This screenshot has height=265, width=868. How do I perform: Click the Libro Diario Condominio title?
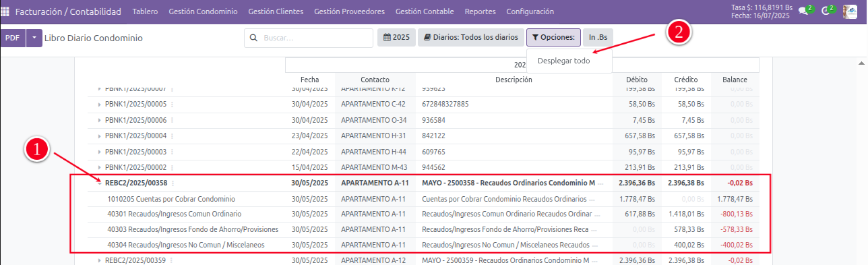[93, 38]
